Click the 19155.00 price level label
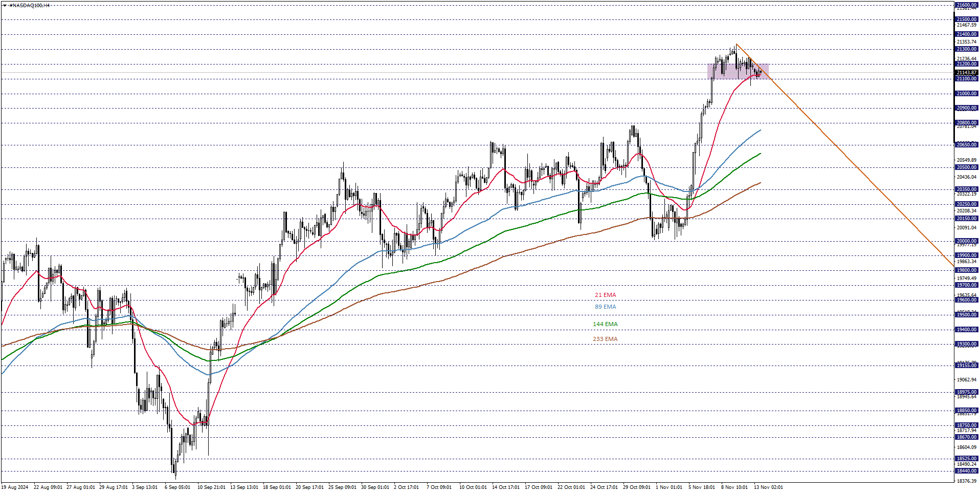The width and height of the screenshot is (980, 493). (967, 366)
